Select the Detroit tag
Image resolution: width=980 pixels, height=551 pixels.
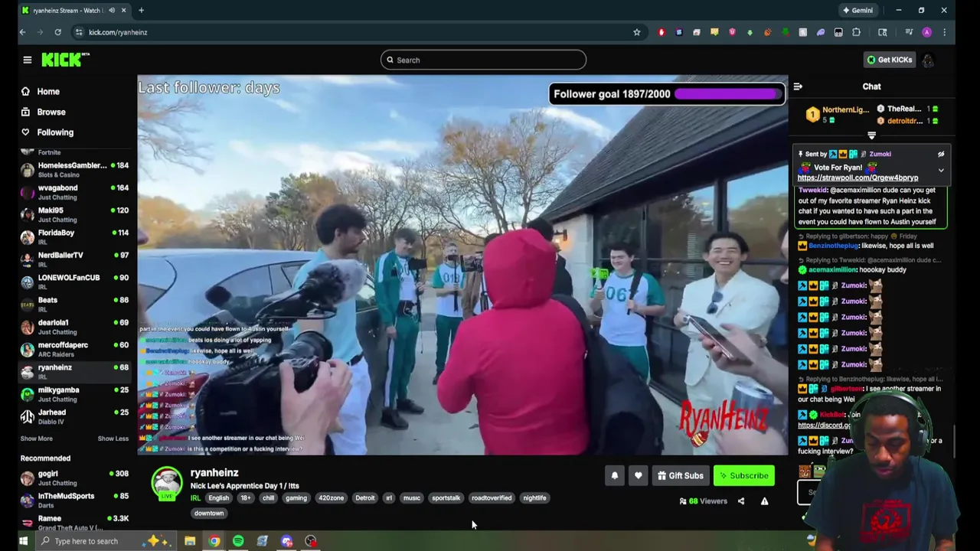pos(364,498)
